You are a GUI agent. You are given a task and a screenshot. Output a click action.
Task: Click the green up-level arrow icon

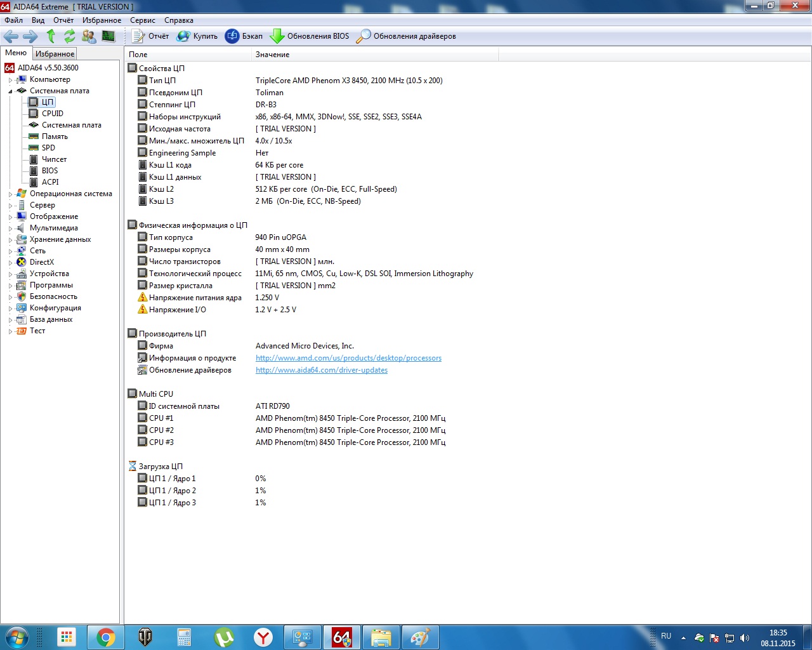[51, 36]
